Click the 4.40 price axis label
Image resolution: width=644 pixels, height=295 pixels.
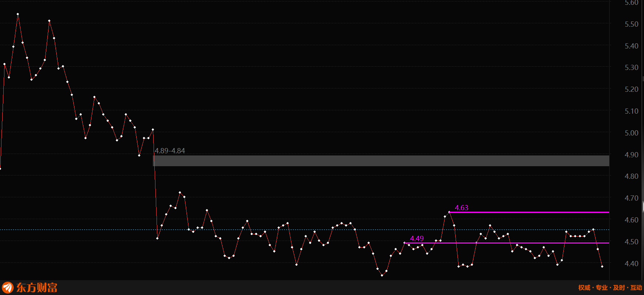coord(631,264)
